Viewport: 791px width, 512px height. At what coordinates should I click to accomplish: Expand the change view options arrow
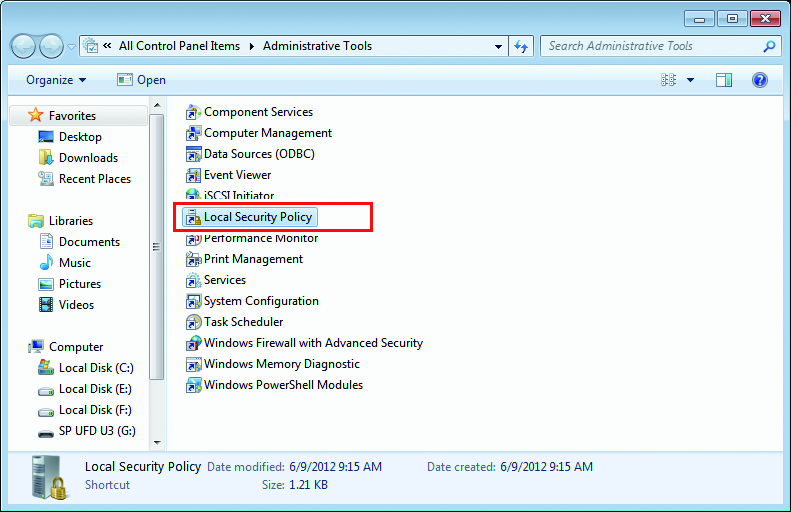(690, 80)
